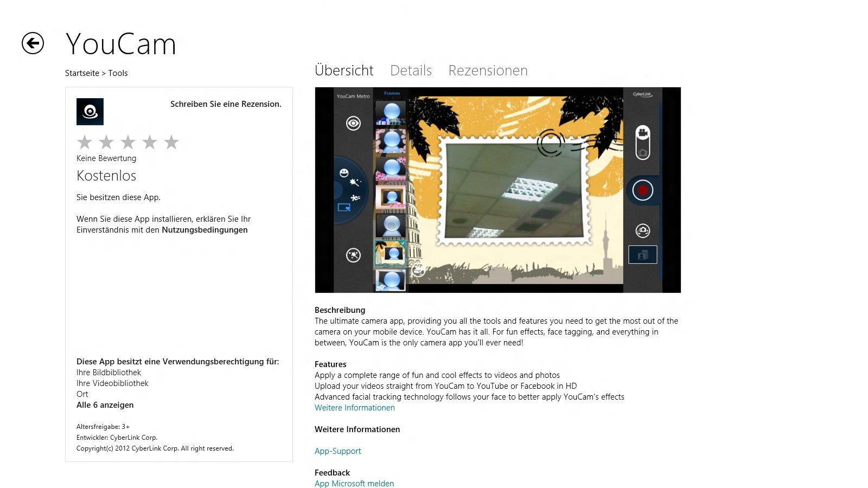
Task: Select the palm tree frame thumbnail
Action: [391, 253]
